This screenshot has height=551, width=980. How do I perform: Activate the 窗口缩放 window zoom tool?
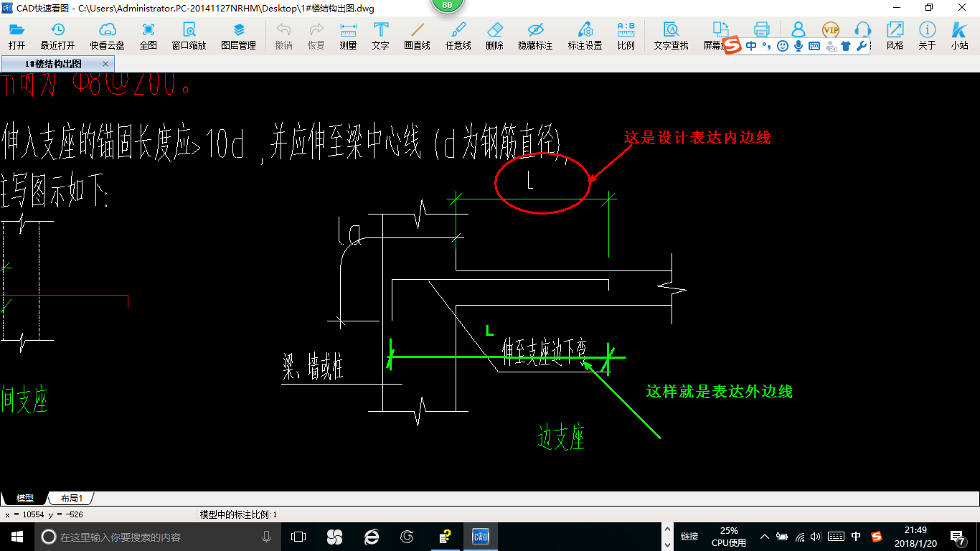(x=189, y=36)
